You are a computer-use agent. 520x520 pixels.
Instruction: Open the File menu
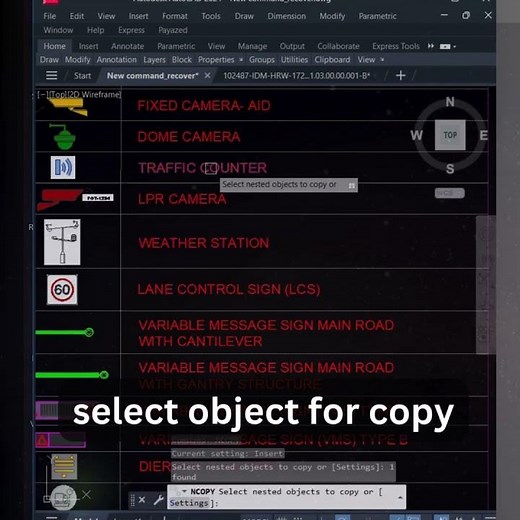click(50, 16)
